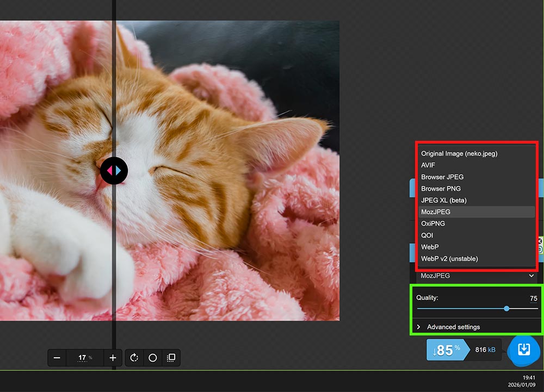Click the split view handle with arrows
Screen dimensions: 544x392
click(x=114, y=171)
